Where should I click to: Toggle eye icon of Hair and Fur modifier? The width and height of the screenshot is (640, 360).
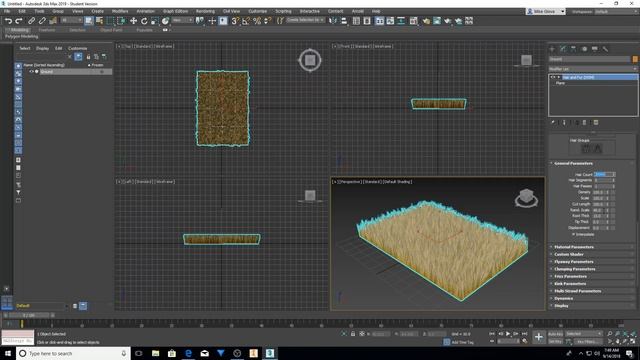553,77
